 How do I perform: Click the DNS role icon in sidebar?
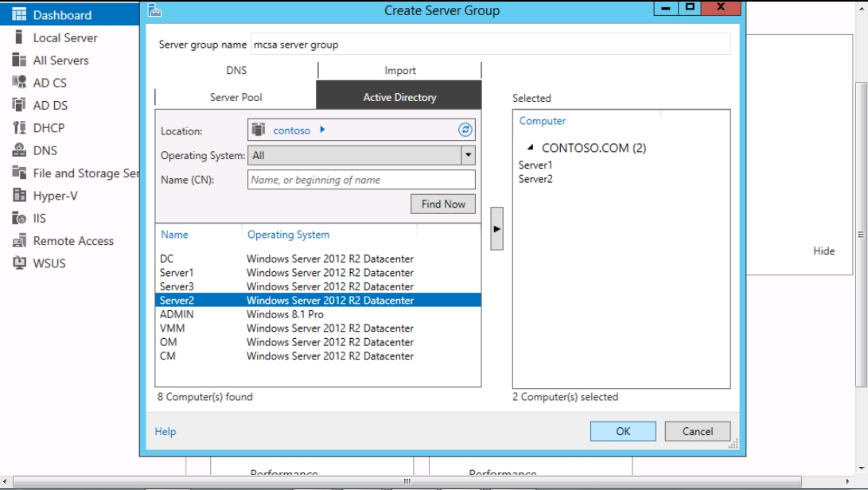tap(19, 150)
